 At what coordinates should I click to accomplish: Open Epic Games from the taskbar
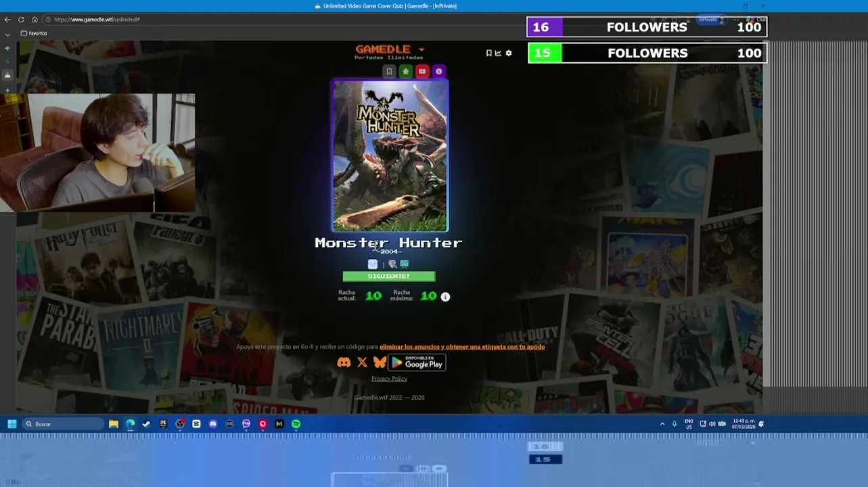163,424
